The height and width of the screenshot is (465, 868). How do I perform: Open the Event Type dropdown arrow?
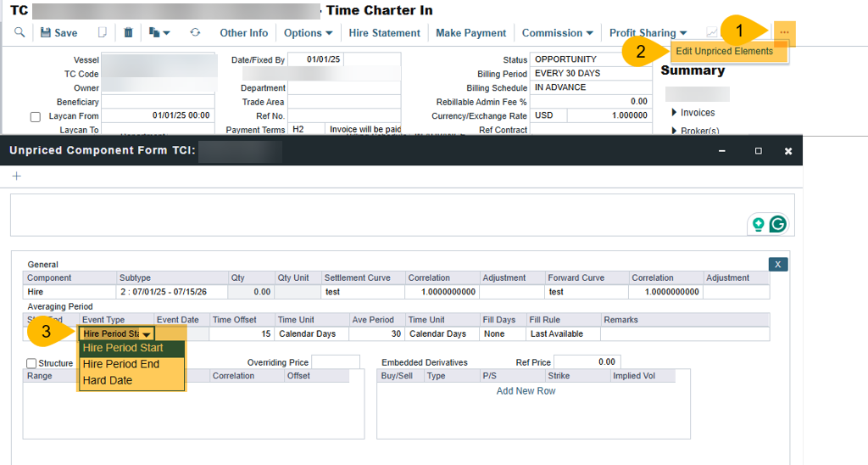147,334
